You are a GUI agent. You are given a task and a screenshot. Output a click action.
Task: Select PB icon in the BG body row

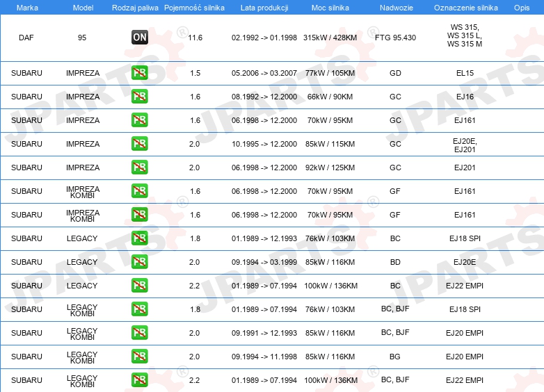click(x=140, y=356)
